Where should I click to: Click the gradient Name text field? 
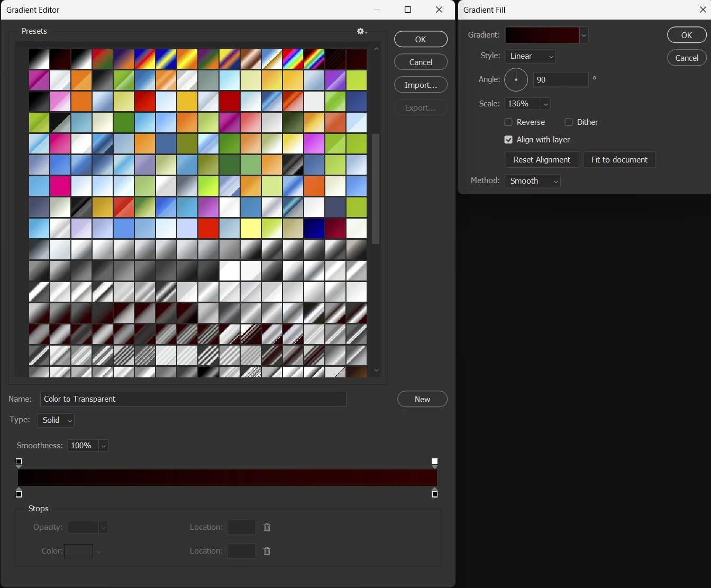193,399
